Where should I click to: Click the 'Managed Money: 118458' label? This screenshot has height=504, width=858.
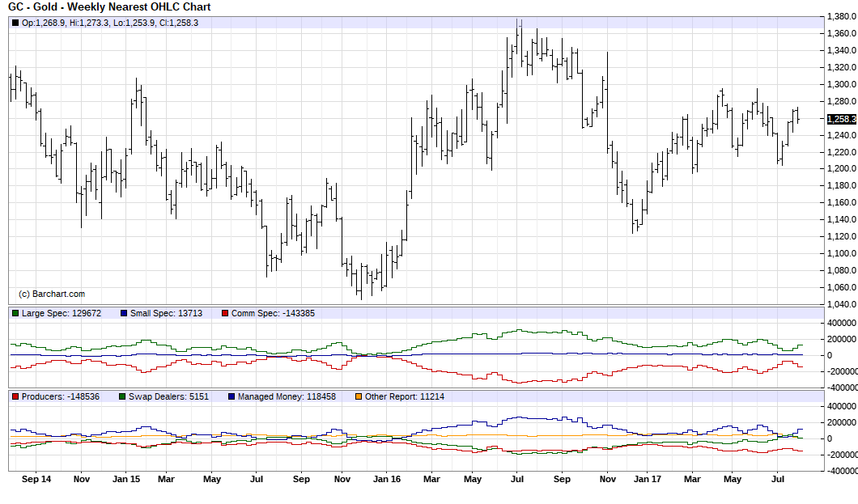(x=287, y=396)
